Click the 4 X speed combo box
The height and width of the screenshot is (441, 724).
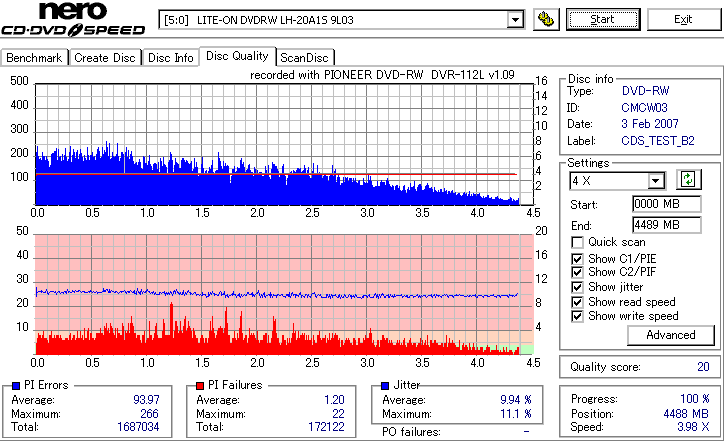[617, 181]
